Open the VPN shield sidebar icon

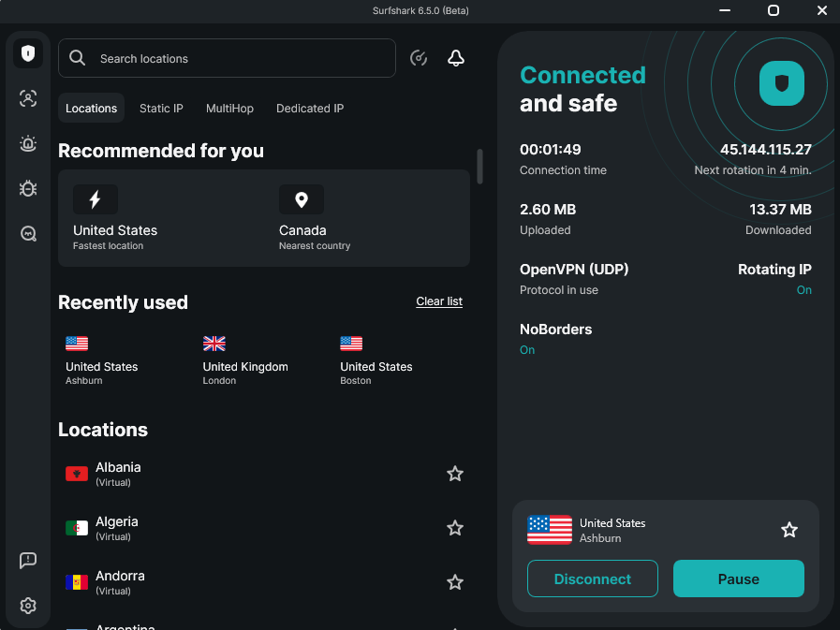point(28,53)
